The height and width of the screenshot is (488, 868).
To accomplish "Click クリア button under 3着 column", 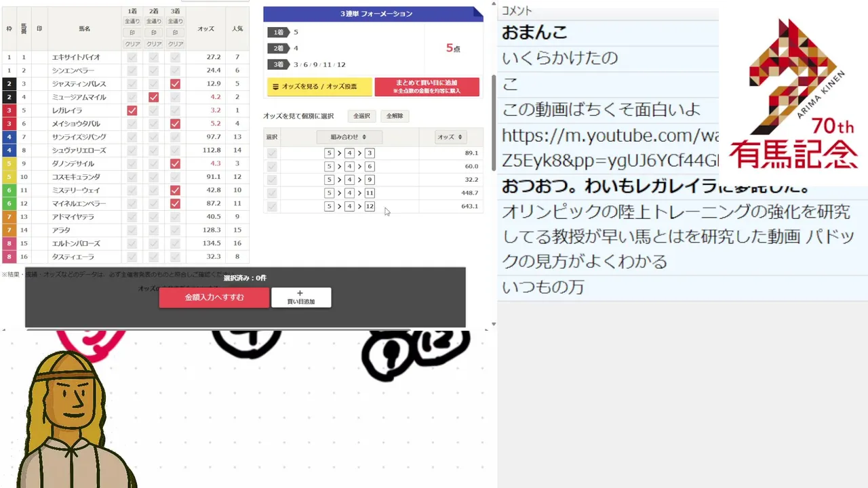I will [176, 43].
